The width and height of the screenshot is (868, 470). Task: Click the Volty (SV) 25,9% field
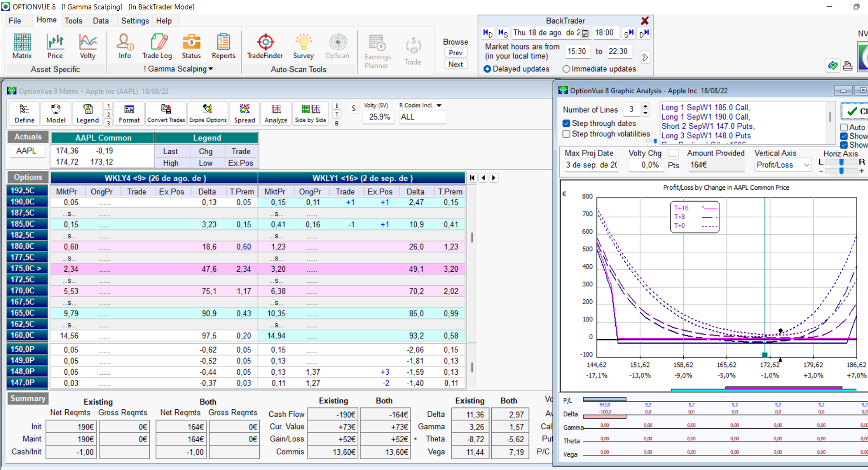pyautogui.click(x=379, y=117)
